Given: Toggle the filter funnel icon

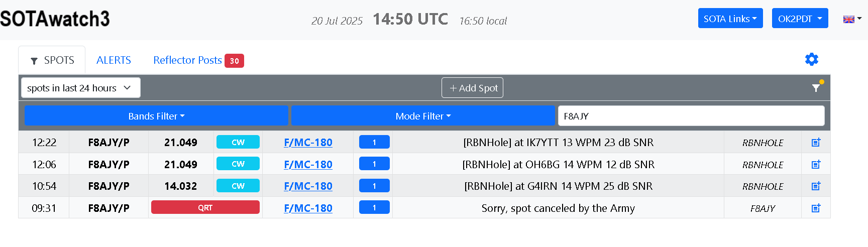Looking at the screenshot, I should click(x=817, y=87).
